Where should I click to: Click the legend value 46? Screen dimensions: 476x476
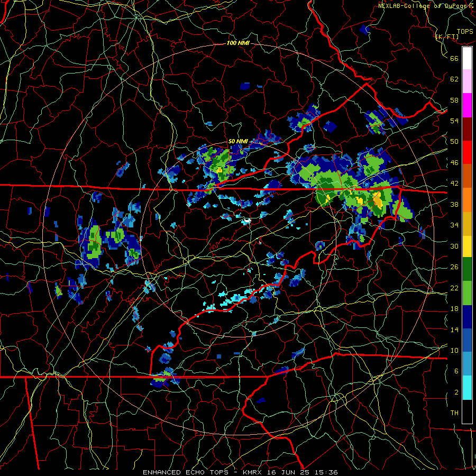[454, 163]
